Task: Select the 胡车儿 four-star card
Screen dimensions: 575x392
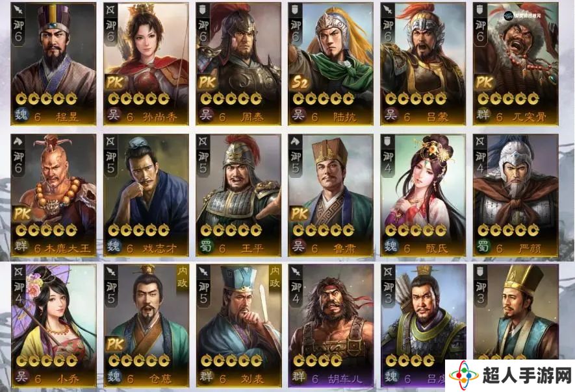Action: coord(331,325)
